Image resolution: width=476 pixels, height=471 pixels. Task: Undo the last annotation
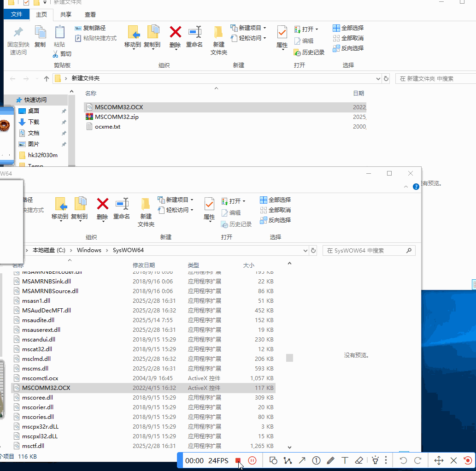point(402,460)
